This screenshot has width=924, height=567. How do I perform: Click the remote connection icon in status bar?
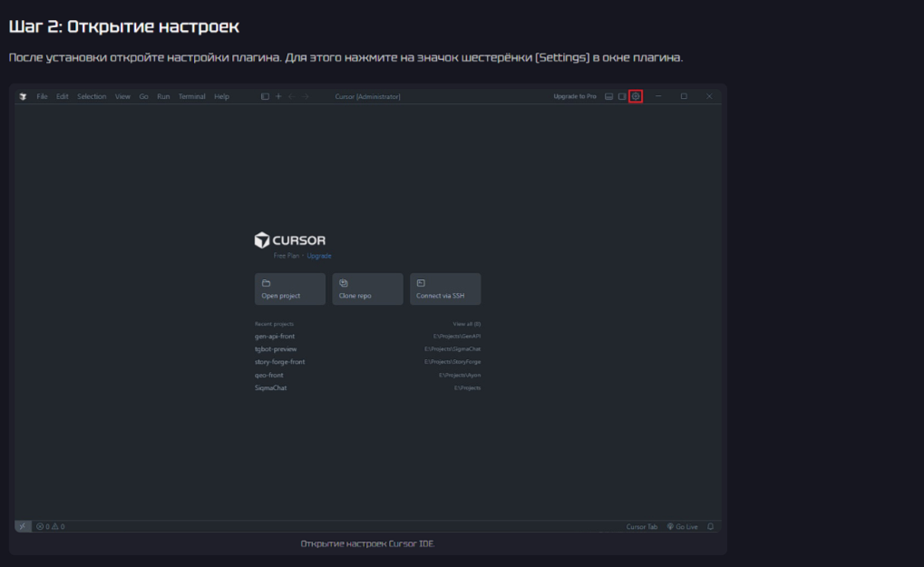click(24, 526)
